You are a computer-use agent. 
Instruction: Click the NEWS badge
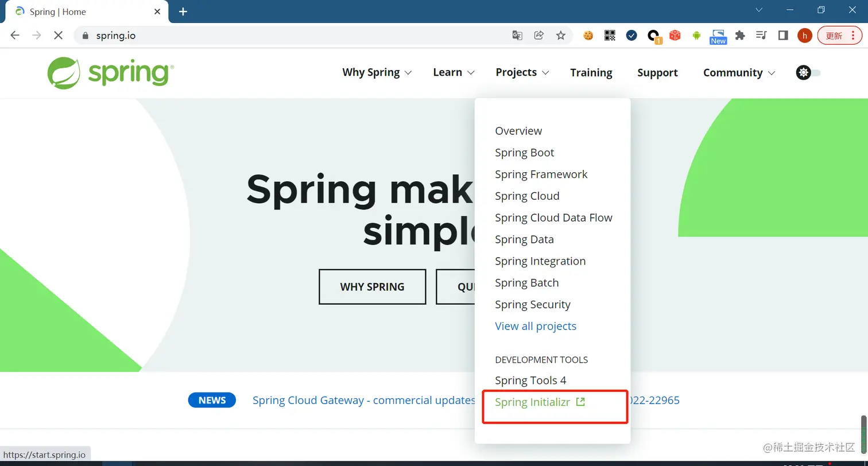point(212,400)
